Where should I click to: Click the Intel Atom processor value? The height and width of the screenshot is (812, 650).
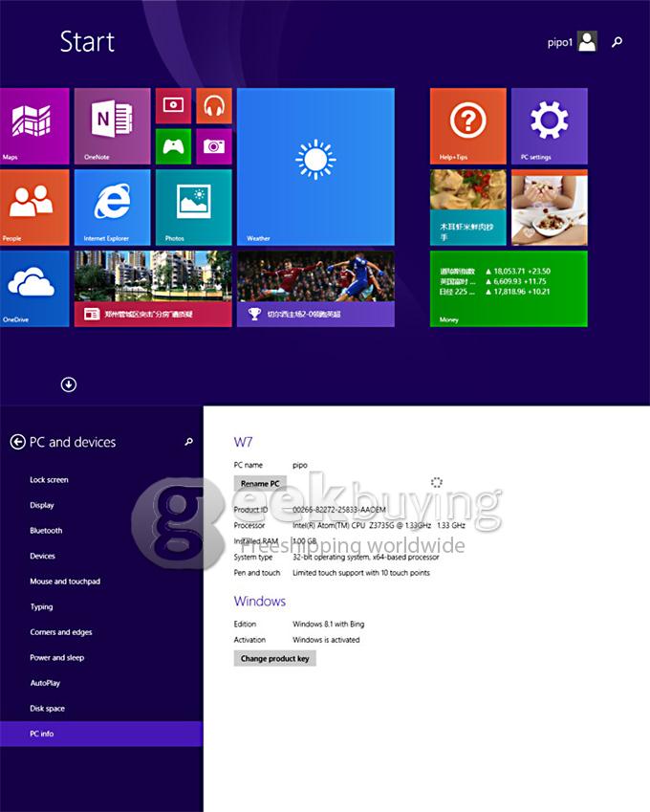coord(379,525)
